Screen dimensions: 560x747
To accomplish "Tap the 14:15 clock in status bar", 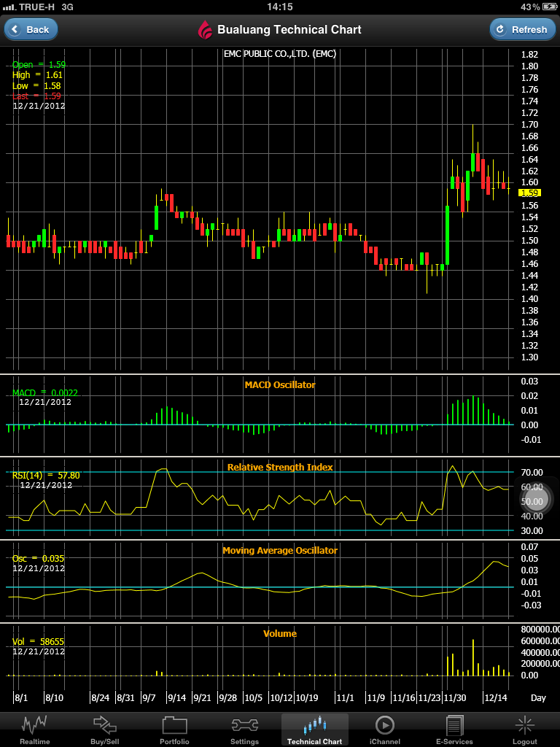I will pos(279,7).
